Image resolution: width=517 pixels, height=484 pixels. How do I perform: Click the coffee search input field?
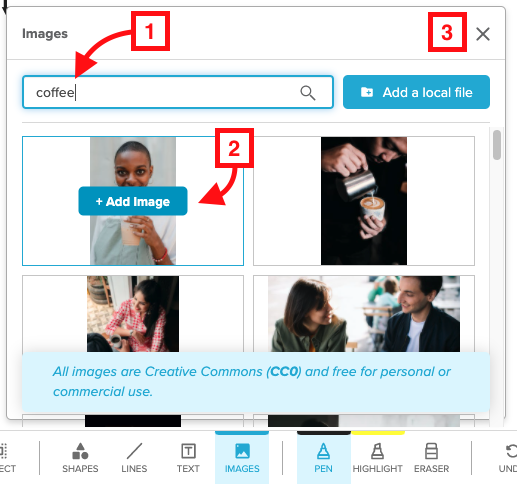click(178, 92)
